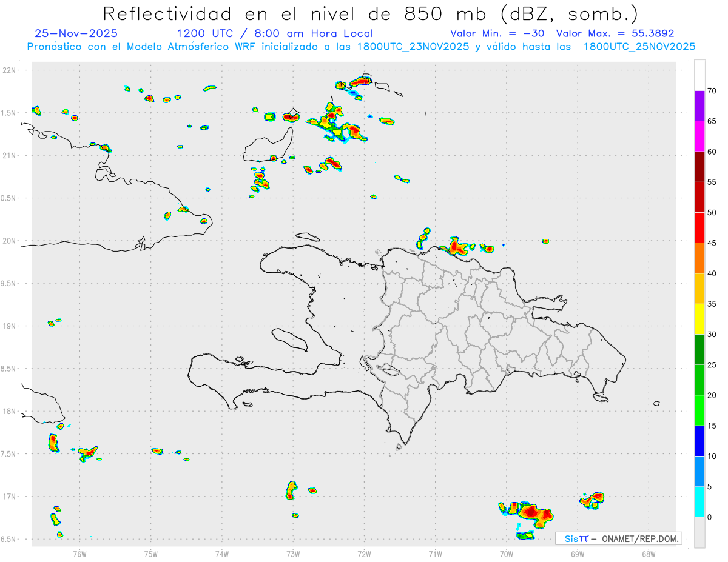The height and width of the screenshot is (562, 728).
Task: Click the latitude axis label "19N"
Action: click(x=10, y=326)
